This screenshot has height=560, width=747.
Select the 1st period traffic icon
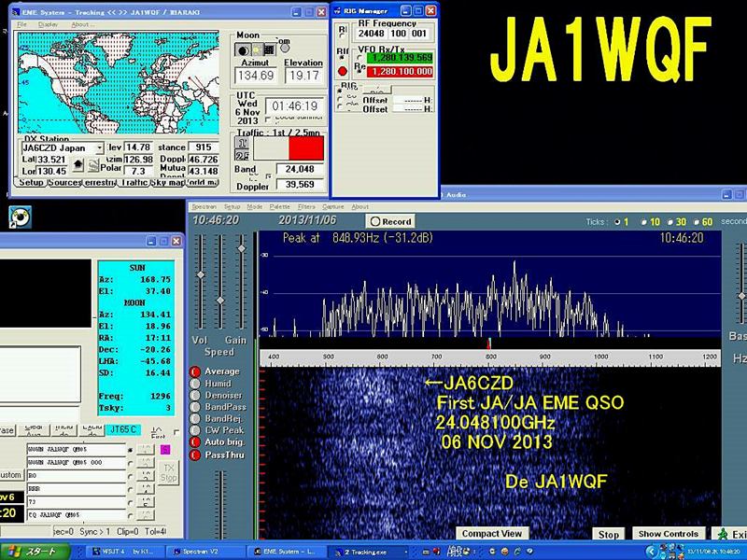[x=242, y=143]
